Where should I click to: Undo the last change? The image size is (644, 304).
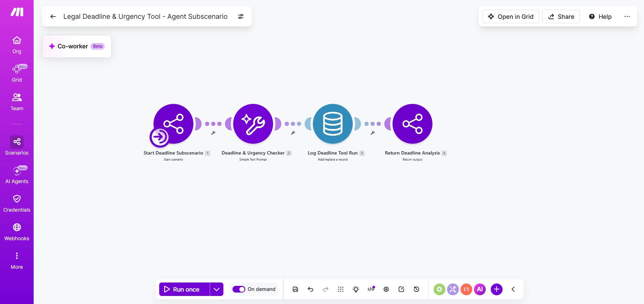click(x=310, y=289)
